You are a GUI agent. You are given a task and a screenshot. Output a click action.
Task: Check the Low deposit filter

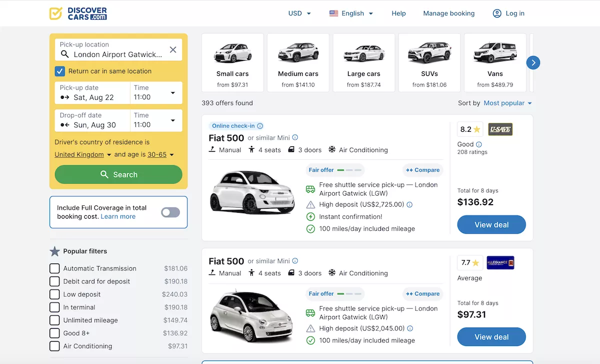pos(54,294)
